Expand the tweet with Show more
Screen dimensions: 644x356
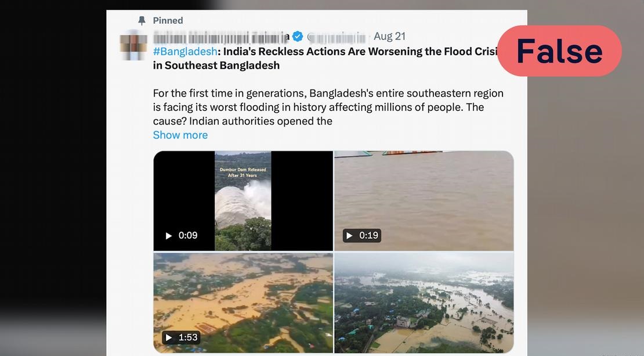coord(180,135)
